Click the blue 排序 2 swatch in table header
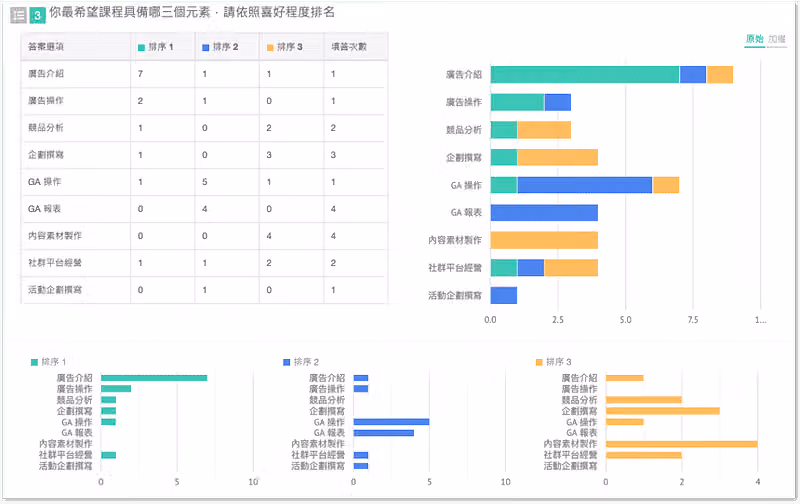800x504 pixels. tap(206, 47)
